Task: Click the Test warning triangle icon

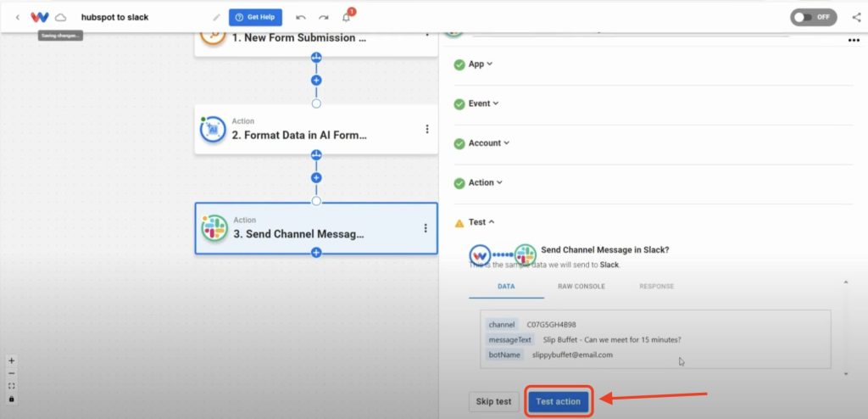Action: tap(459, 223)
